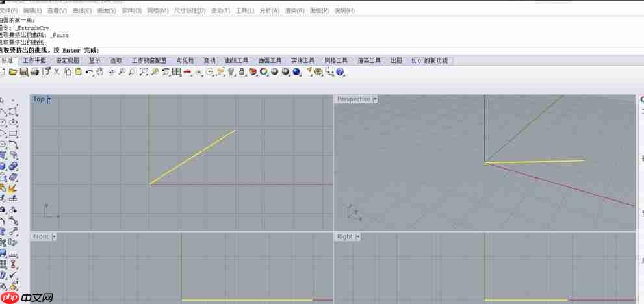Select the Ellipse tool in left sidebar
This screenshot has height=304, width=644.
13,122
